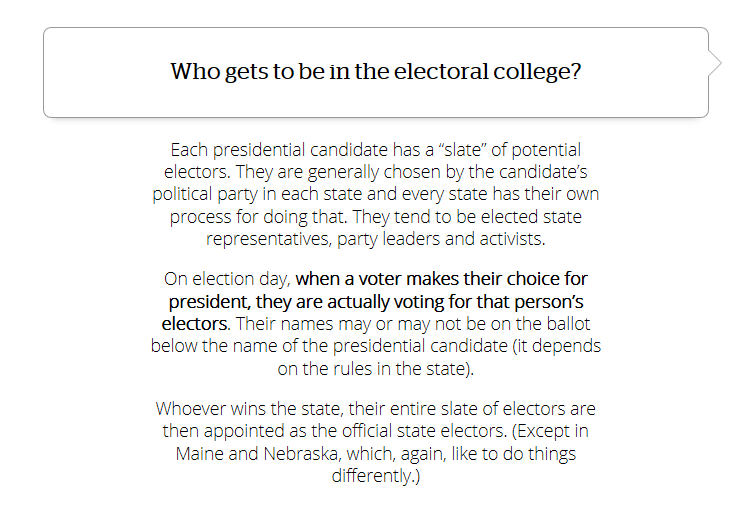Click the line "representatives, party leaders and activists."
Image resolution: width=734 pixels, height=514 pixels.
click(x=375, y=238)
